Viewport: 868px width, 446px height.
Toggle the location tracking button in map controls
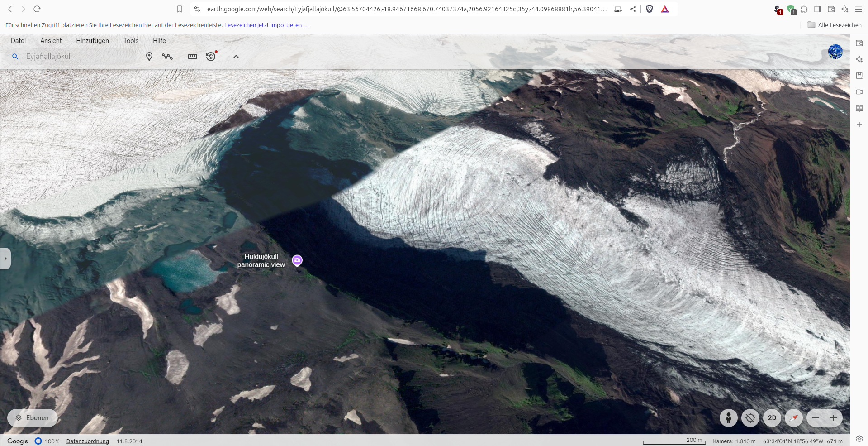(750, 418)
